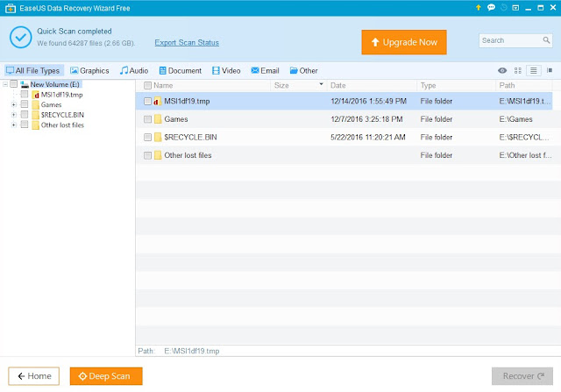Switch to list details view
Viewport: 561px width, 392px height.
coord(533,70)
